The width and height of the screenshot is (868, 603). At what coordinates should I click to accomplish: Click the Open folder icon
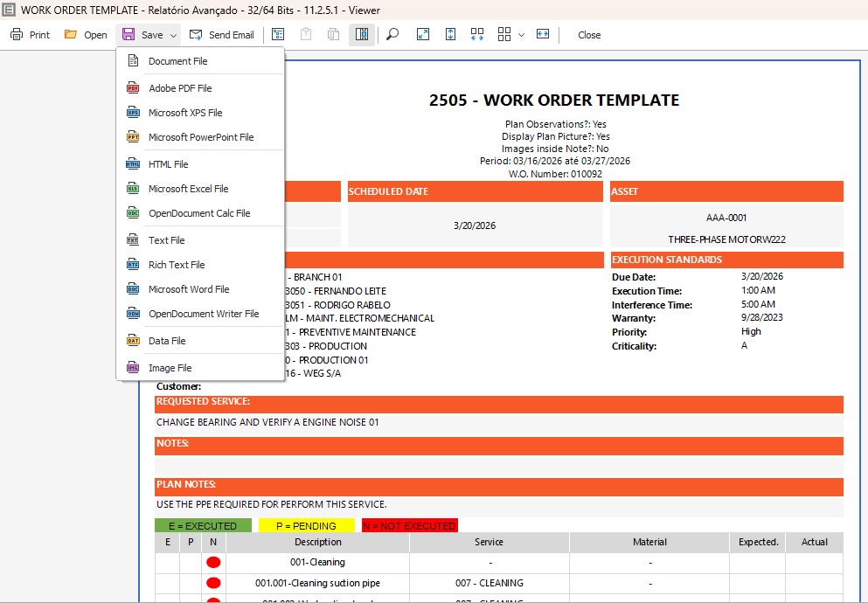click(71, 35)
